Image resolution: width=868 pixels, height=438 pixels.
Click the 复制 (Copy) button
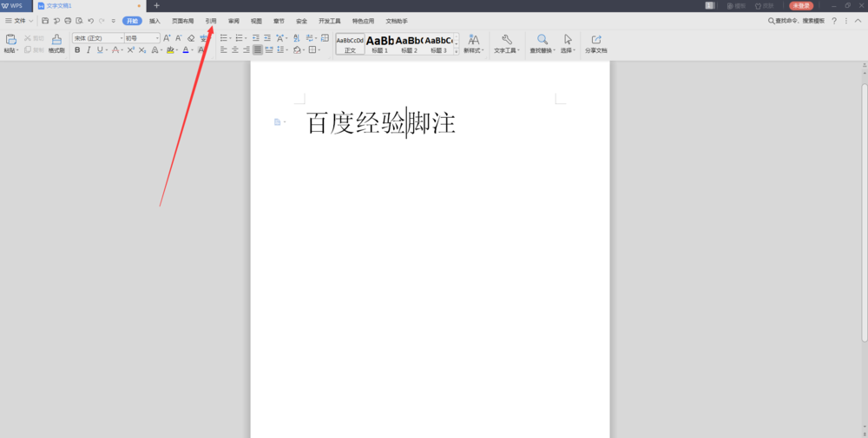click(34, 49)
